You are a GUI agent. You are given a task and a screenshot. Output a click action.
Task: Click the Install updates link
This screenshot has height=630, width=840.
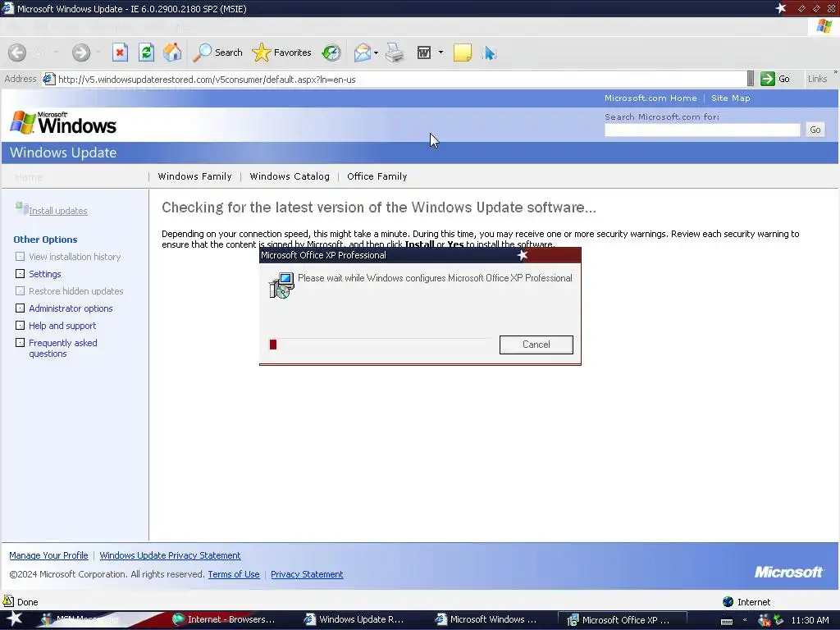click(x=58, y=211)
